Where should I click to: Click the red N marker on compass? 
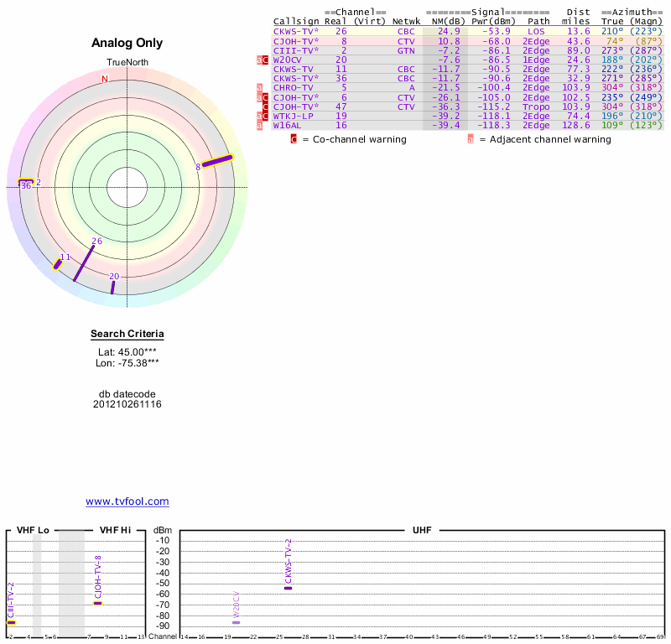105,80
